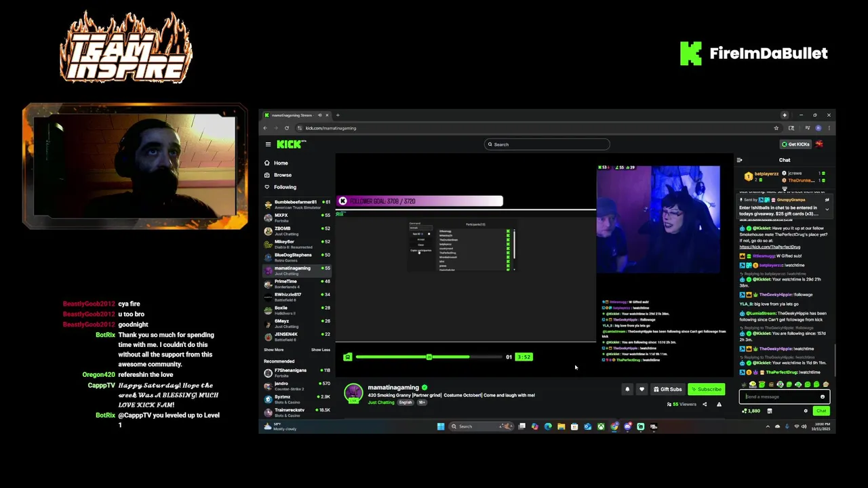
Task: Click the report warning triangle icon
Action: click(x=719, y=405)
